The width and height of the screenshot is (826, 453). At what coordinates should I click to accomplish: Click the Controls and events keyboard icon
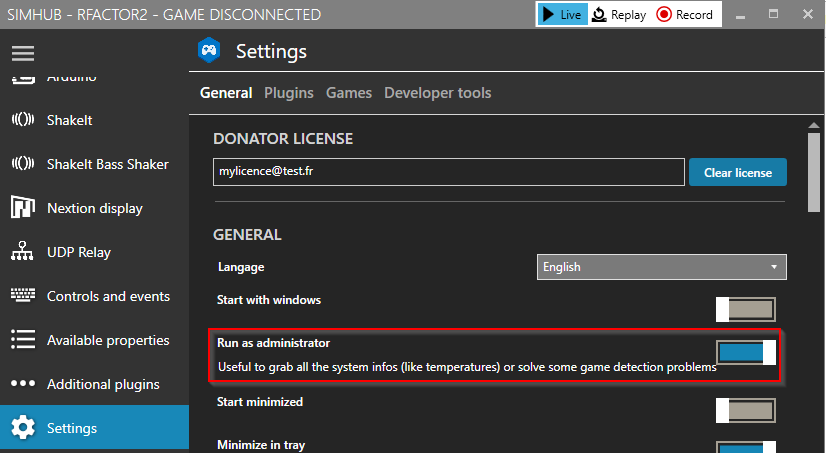pos(23,295)
